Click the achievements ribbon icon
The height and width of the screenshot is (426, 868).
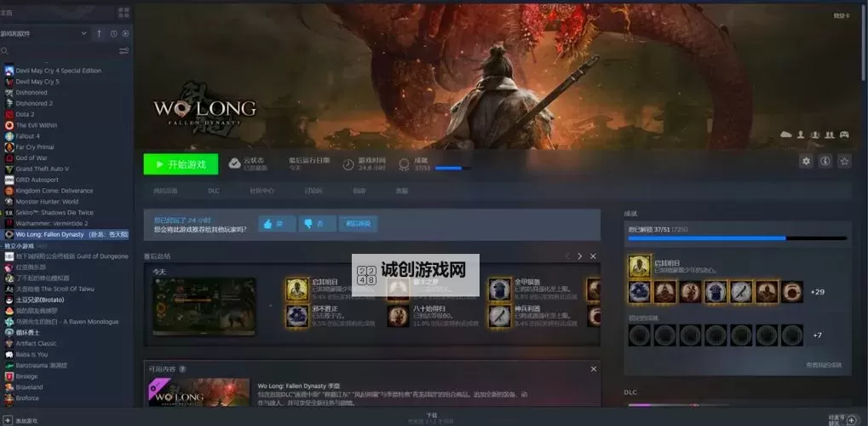404,164
